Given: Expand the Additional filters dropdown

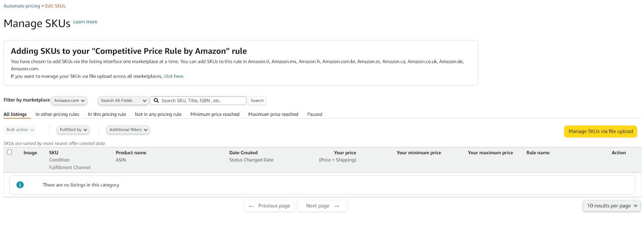Looking at the screenshot, I should [128, 130].
